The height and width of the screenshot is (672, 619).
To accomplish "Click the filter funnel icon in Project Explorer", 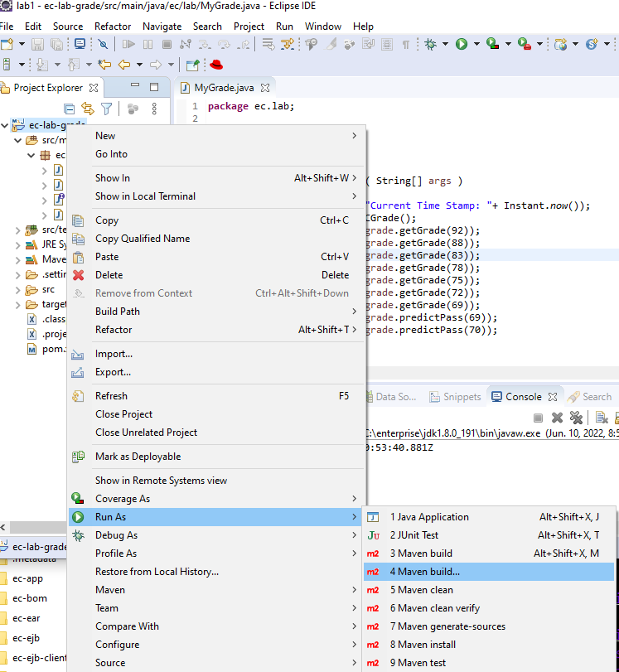I will [106, 109].
